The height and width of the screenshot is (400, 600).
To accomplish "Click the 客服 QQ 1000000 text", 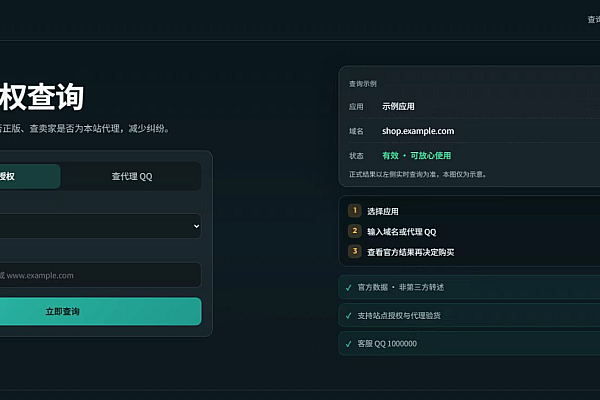I will pyautogui.click(x=387, y=344).
